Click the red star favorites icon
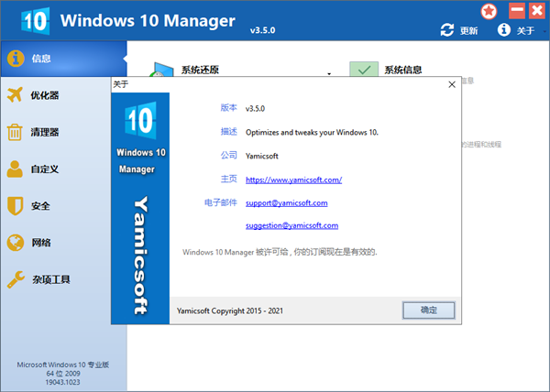 [x=490, y=11]
